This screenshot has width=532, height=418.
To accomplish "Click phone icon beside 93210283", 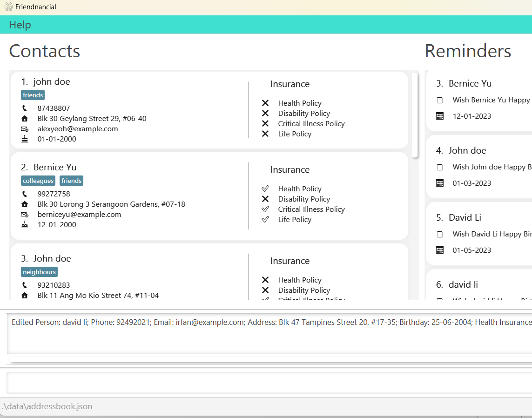I will [x=24, y=285].
